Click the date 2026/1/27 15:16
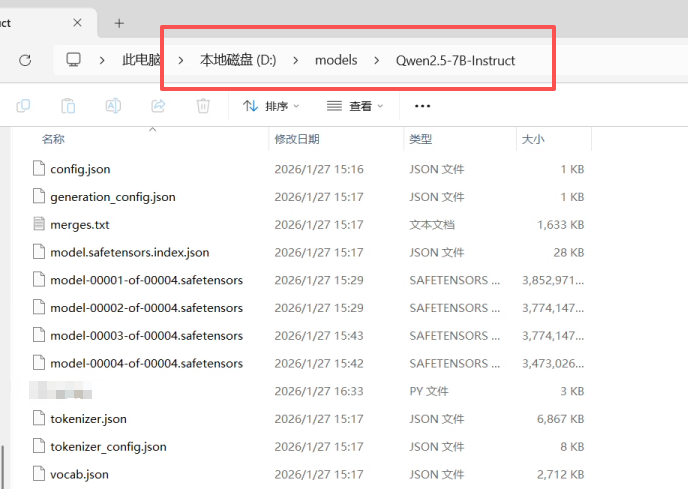 [x=319, y=169]
